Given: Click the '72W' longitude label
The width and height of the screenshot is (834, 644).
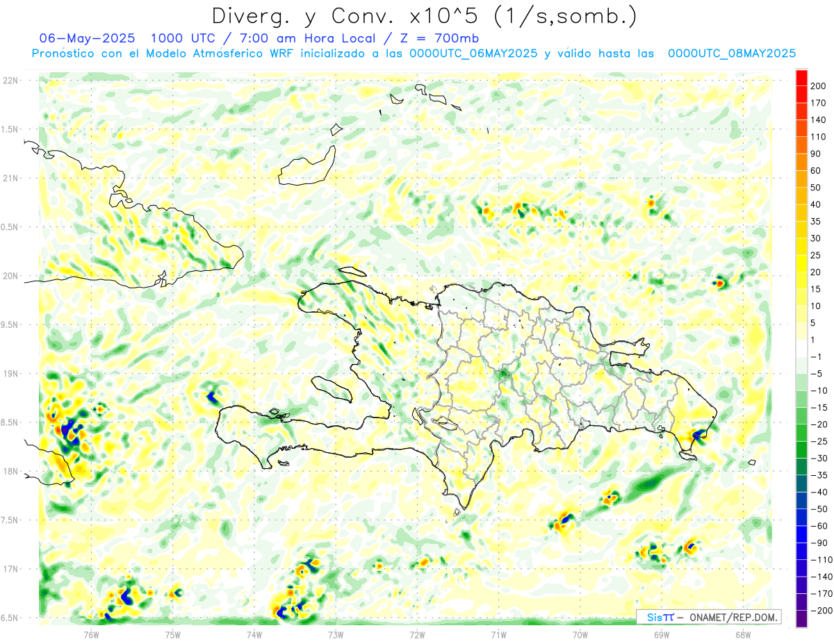Looking at the screenshot, I should click(417, 634).
